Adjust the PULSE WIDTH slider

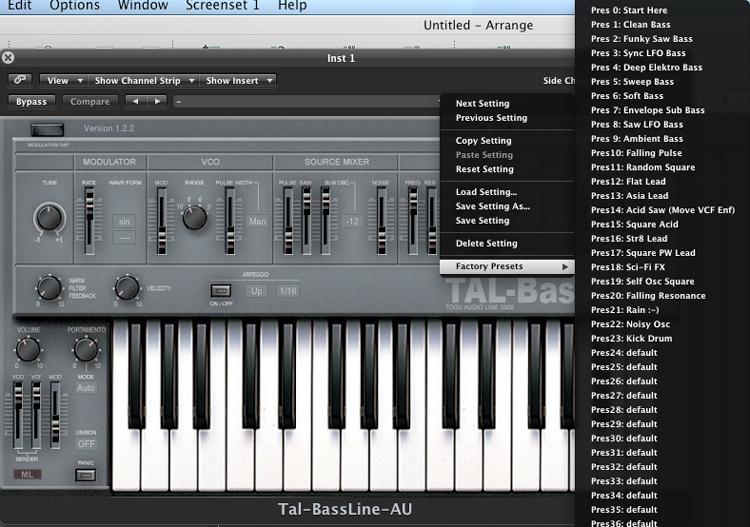click(x=230, y=221)
